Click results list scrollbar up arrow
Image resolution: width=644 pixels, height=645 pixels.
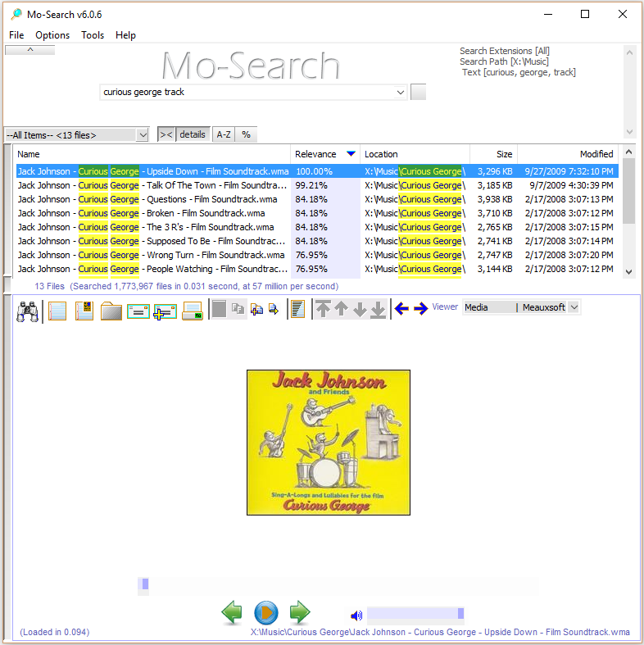(x=628, y=152)
